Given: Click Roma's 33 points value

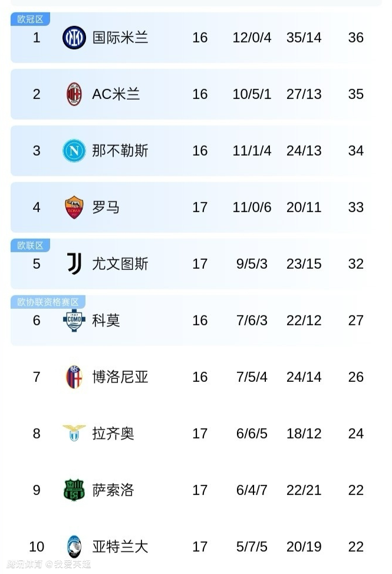Looking at the screenshot, I should 355,207.
